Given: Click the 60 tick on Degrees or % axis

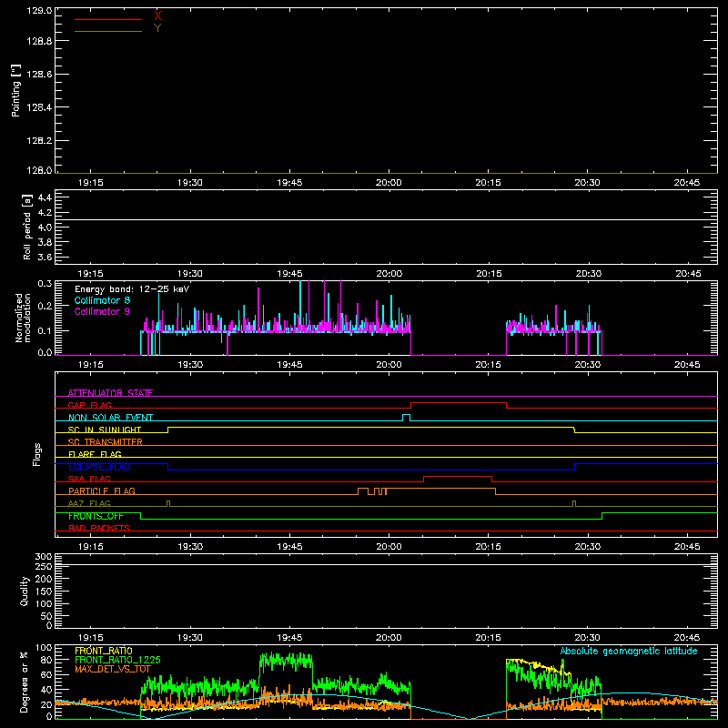Looking at the screenshot, I should pyautogui.click(x=46, y=675).
